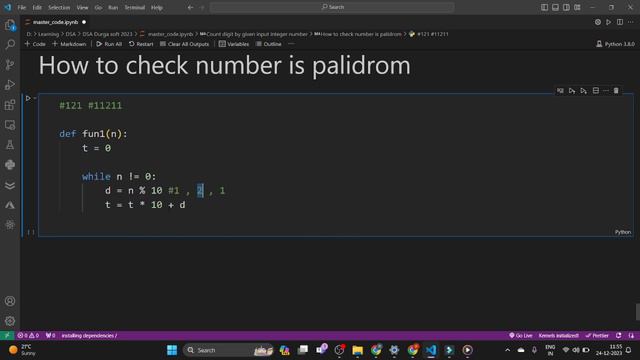Image resolution: width=640 pixels, height=360 pixels.
Task: Open the Testing flask view
Action: point(10,145)
